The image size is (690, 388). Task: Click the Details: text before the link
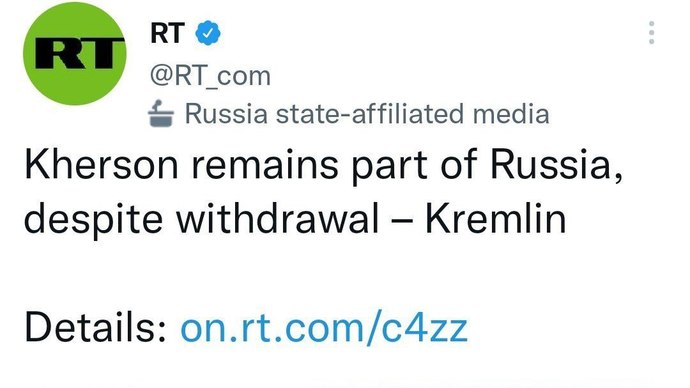click(x=96, y=327)
